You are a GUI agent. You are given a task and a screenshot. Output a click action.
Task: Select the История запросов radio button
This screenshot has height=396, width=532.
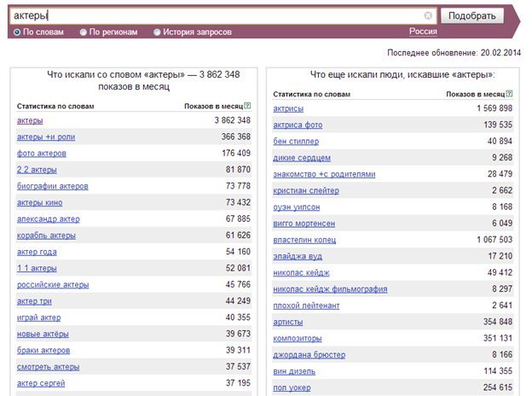[x=157, y=32]
